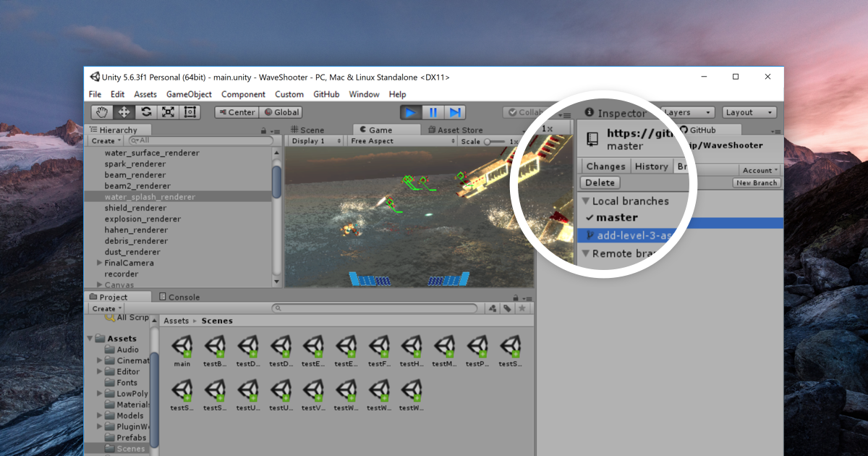Click the favorites star icon in Project
Image resolution: width=868 pixels, height=456 pixels.
[522, 308]
